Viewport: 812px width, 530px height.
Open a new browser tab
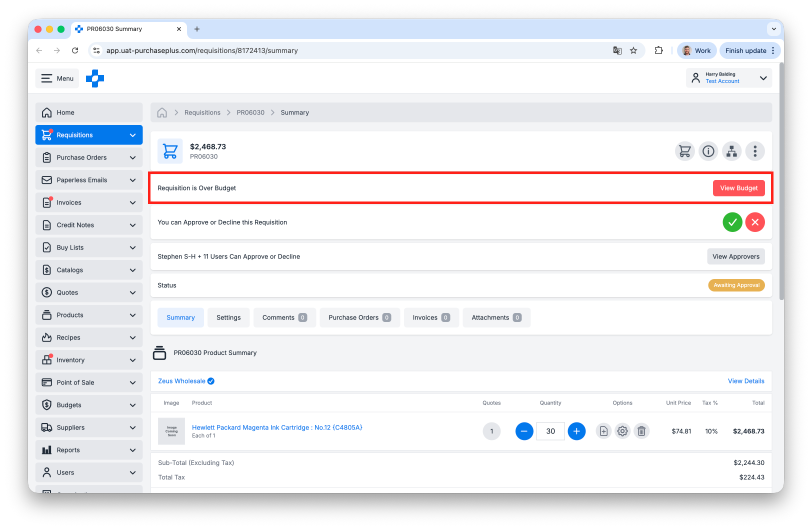point(197,29)
